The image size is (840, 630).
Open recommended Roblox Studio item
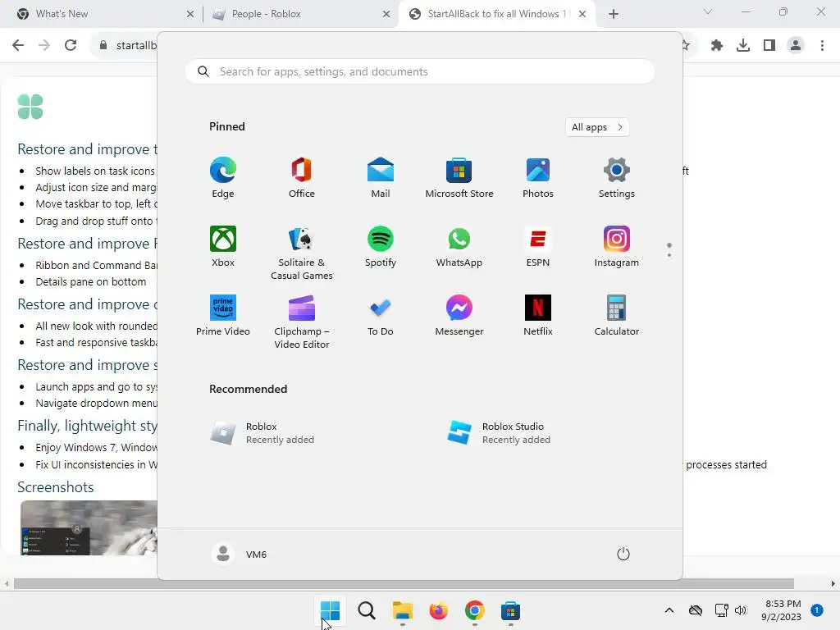(x=500, y=433)
